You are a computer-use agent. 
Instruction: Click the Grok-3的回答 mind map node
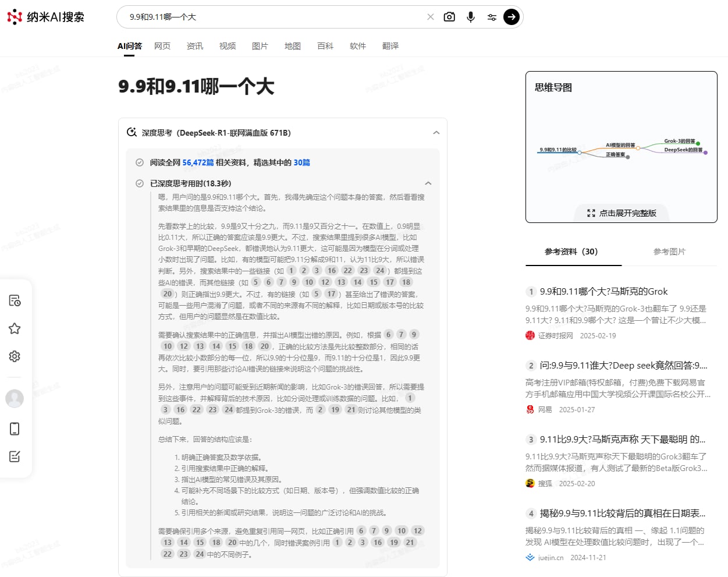coord(680,141)
